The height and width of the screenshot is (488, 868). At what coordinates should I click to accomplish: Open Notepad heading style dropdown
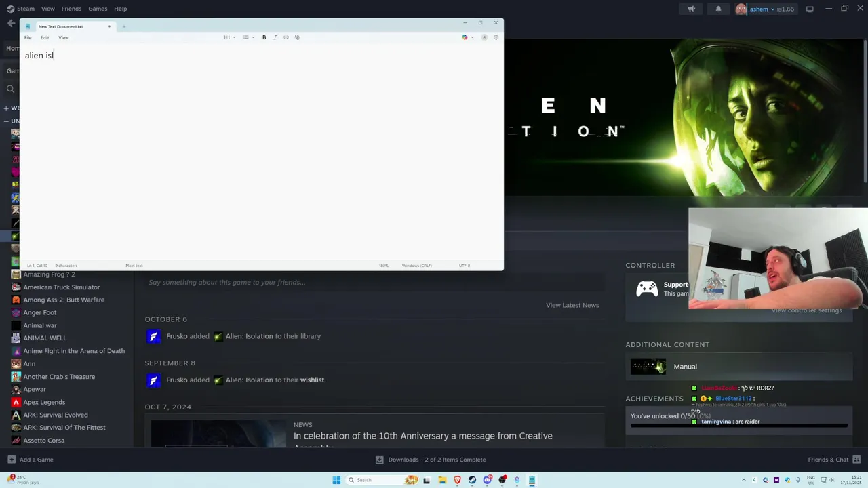pos(229,37)
